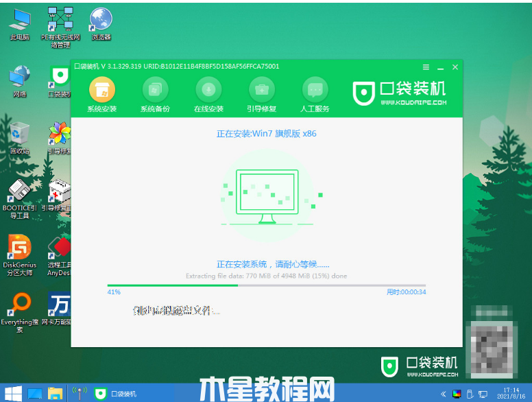Click the monitor illustration in installer
The height and width of the screenshot is (402, 532).
[267, 196]
